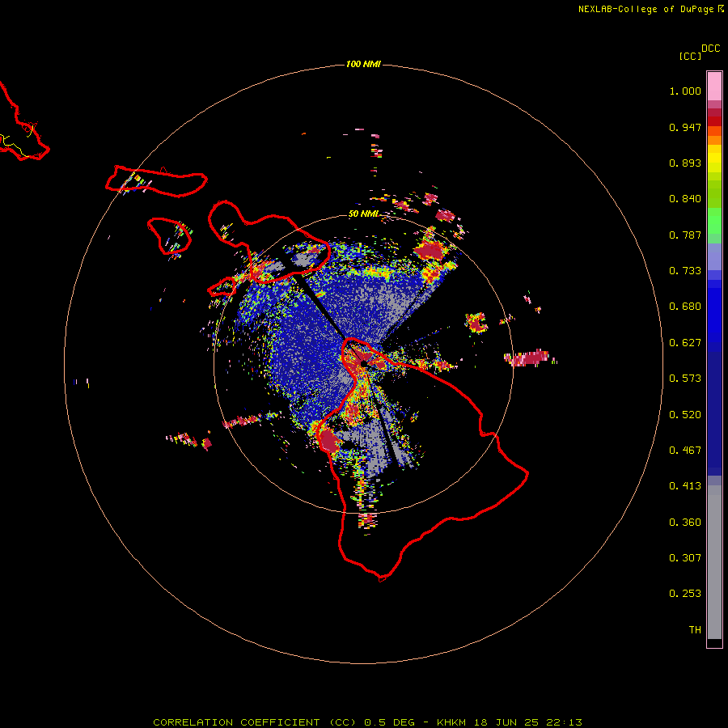Click the 0.787 legend value
The image size is (728, 728).
(x=685, y=235)
